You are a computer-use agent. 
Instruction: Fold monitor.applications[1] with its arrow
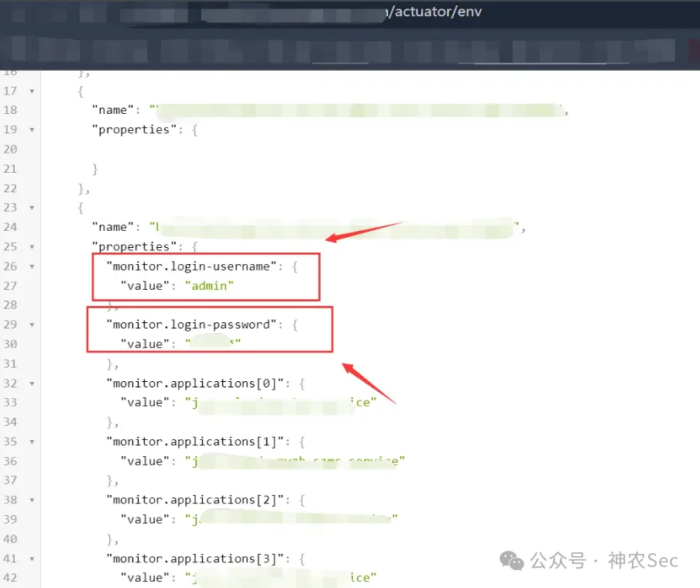click(x=32, y=442)
